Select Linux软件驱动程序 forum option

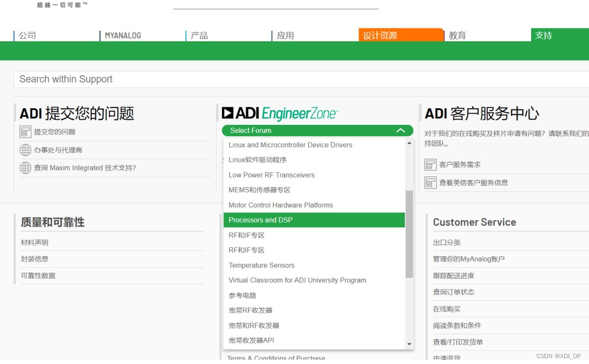314,160
